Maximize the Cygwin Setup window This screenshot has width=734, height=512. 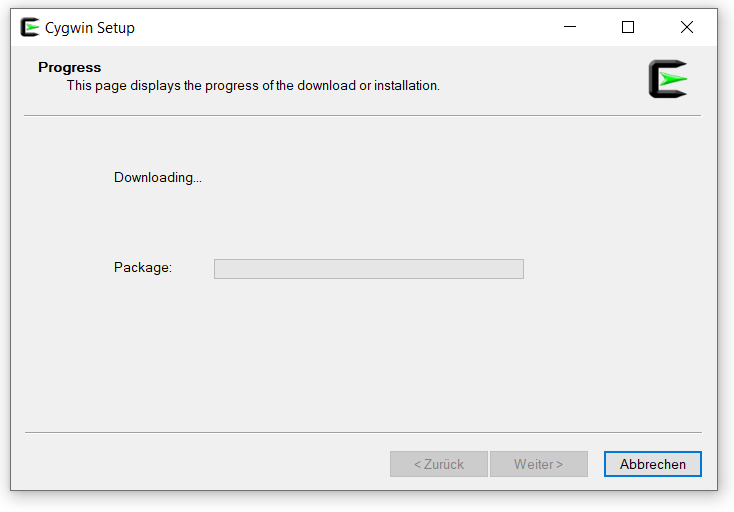[628, 28]
